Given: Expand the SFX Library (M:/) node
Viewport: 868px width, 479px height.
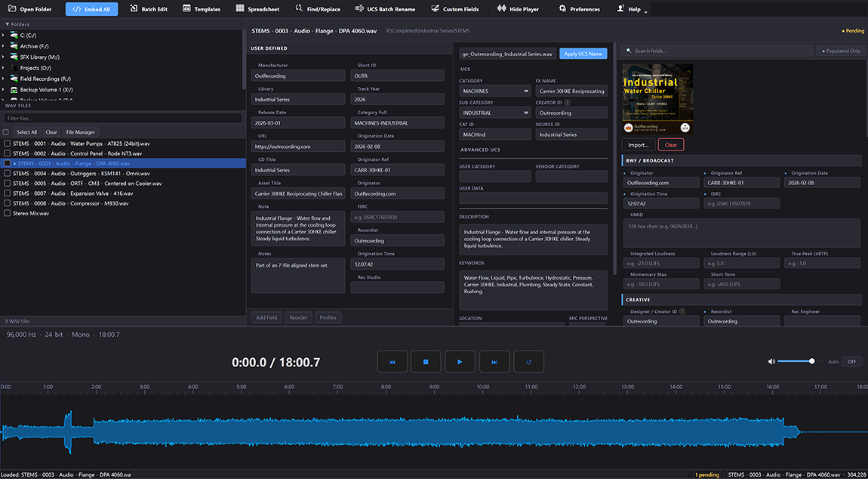Looking at the screenshot, I should [x=3, y=57].
